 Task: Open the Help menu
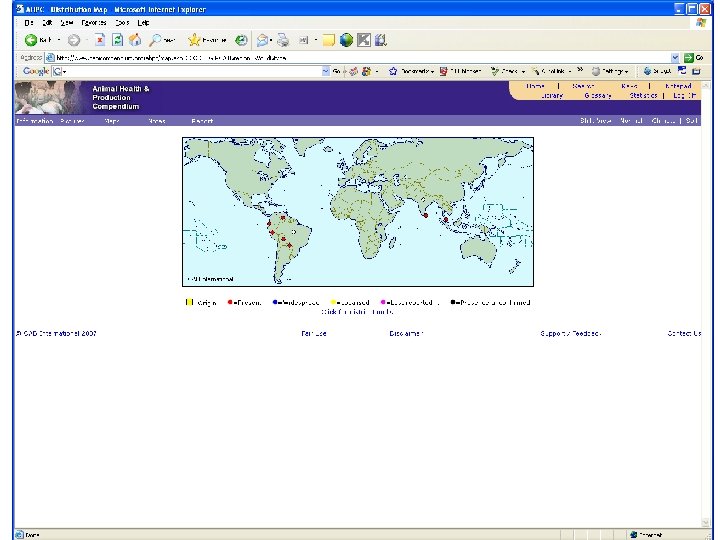pos(143,22)
